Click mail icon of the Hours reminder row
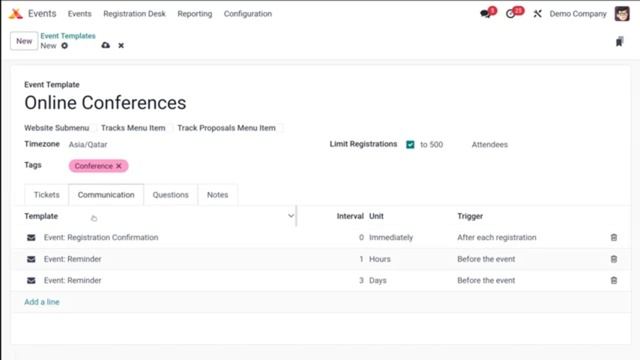 tap(31, 259)
